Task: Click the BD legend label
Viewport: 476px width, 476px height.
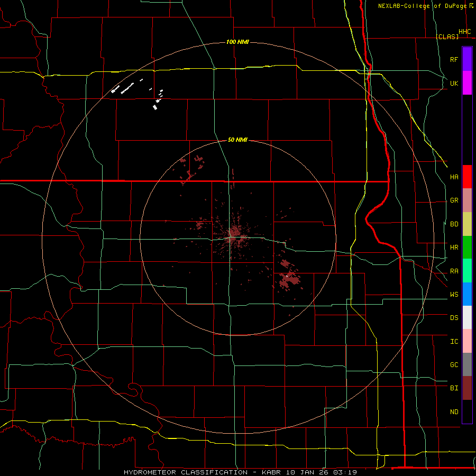Action: pos(454,224)
